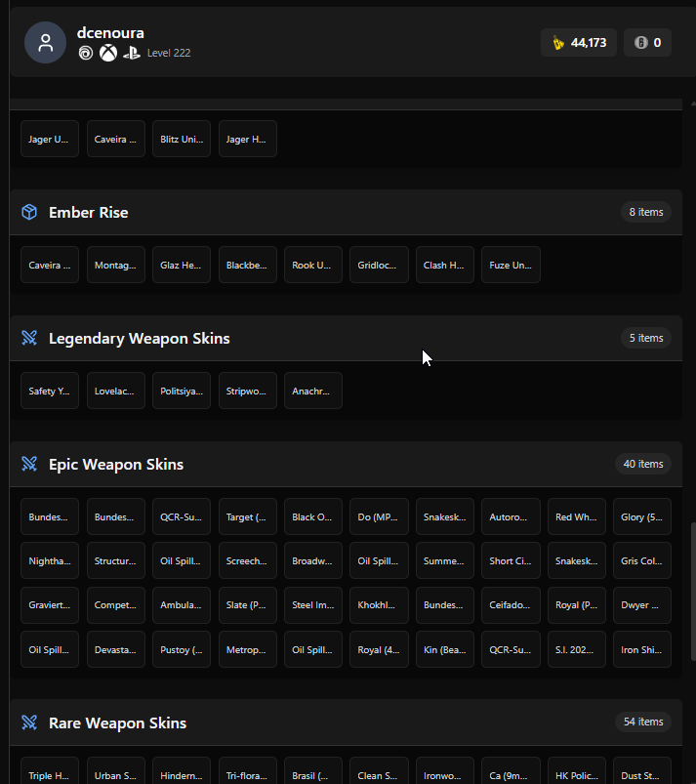Click the crossed-swords icon for Epic Weapon Skins

pos(29,464)
